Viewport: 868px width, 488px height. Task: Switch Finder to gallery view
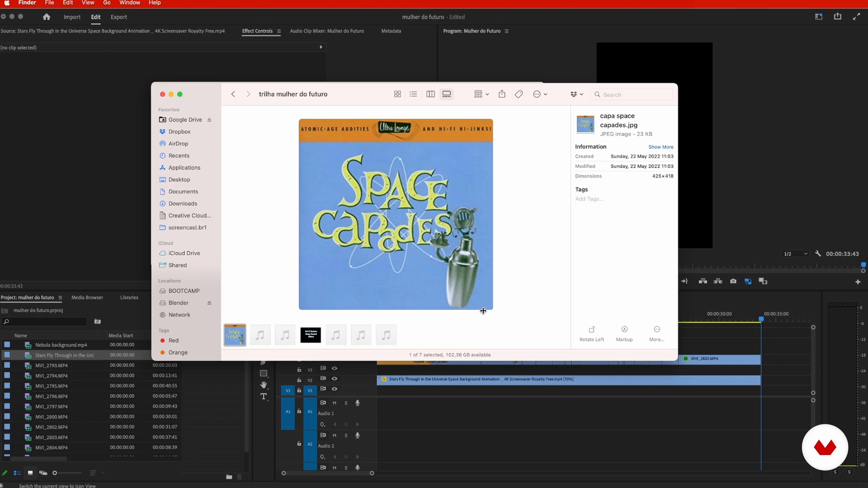pos(447,94)
